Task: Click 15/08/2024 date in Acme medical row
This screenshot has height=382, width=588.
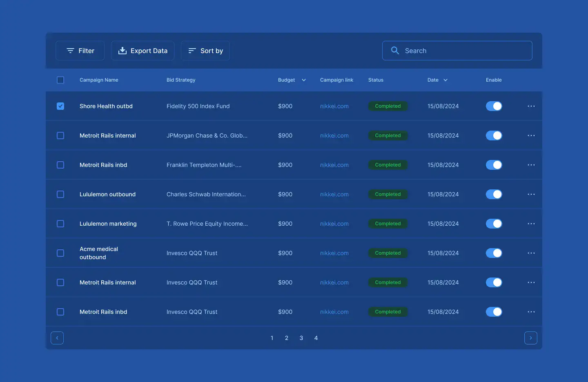Action: coord(443,253)
